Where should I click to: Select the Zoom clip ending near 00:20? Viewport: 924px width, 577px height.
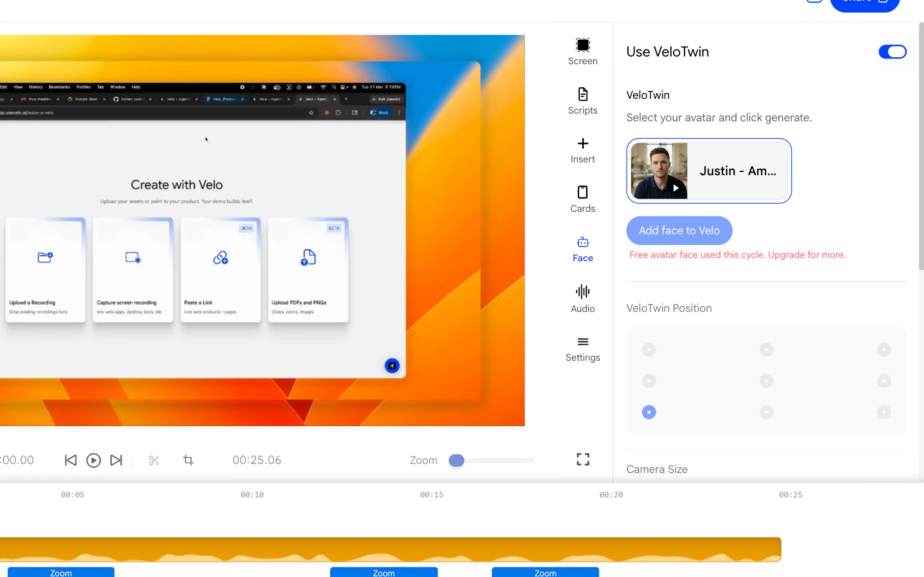tap(545, 573)
